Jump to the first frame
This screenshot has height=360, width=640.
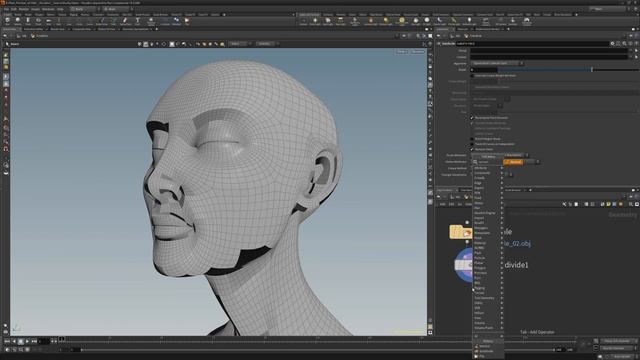point(7,341)
